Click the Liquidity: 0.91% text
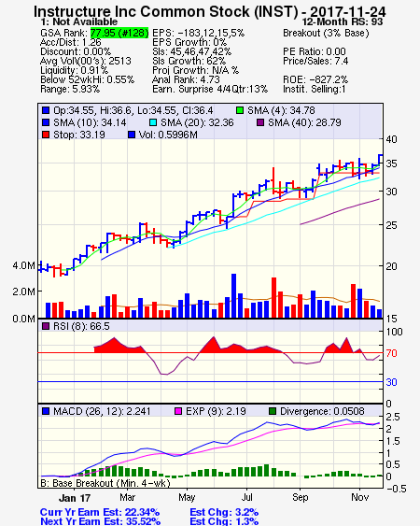Viewport: 420px width, 526px height. click(x=74, y=70)
